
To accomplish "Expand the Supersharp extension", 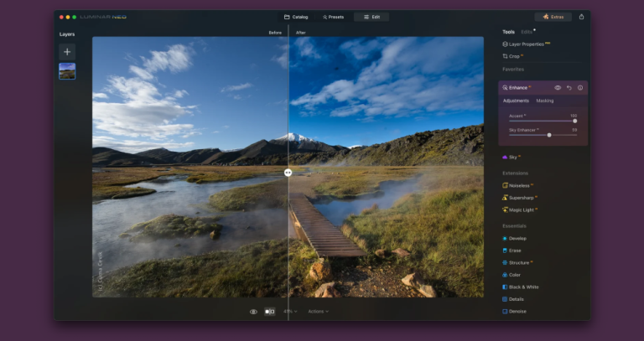I will [520, 198].
